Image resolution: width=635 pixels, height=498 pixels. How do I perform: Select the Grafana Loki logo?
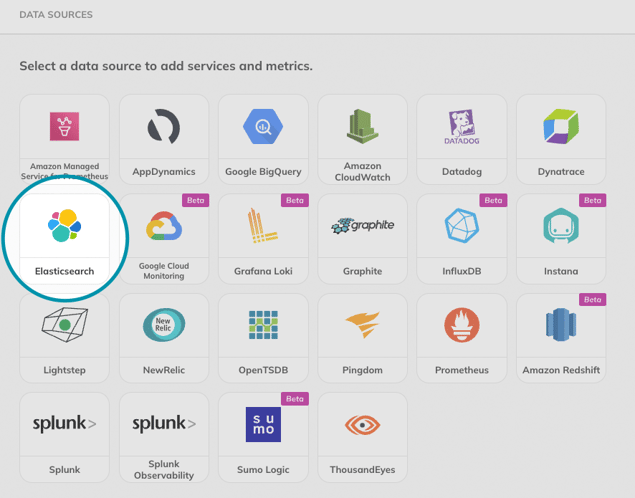click(263, 226)
